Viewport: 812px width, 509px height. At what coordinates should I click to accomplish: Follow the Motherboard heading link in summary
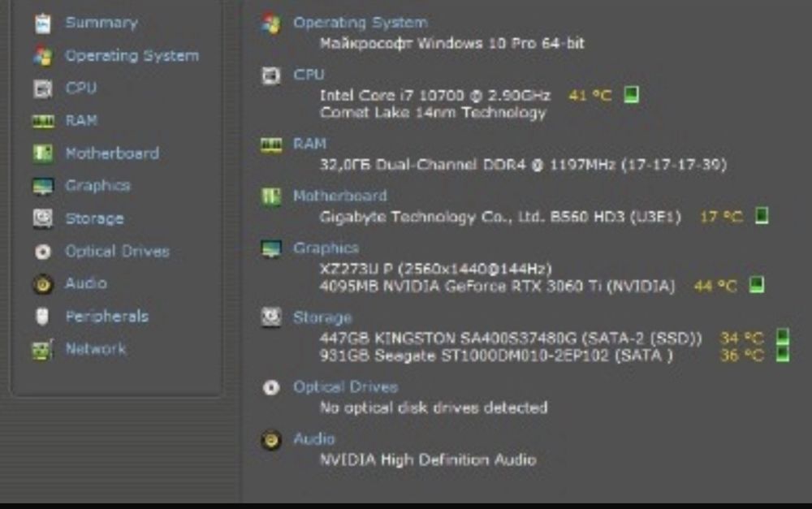tap(340, 196)
